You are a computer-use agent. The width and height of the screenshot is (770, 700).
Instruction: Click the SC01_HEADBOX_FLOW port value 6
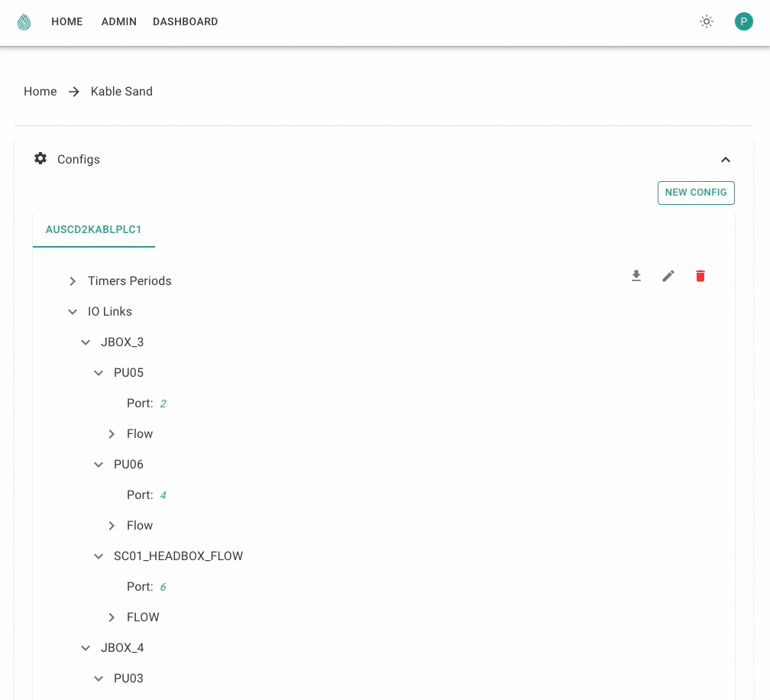[x=163, y=587]
